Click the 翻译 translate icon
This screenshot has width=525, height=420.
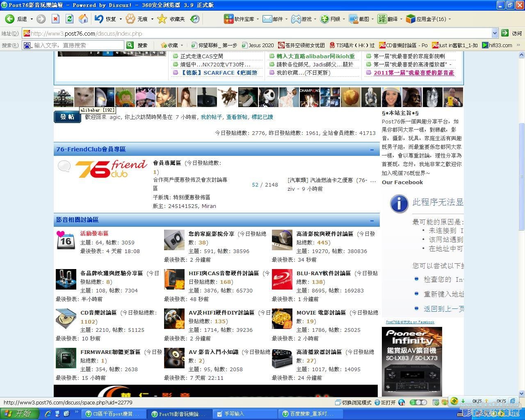point(382,19)
